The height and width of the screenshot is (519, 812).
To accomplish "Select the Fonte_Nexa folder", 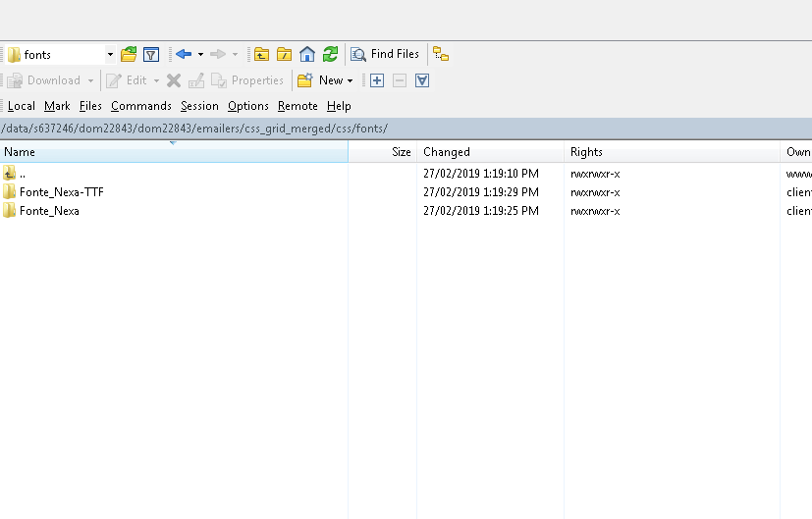I will 41,211.
